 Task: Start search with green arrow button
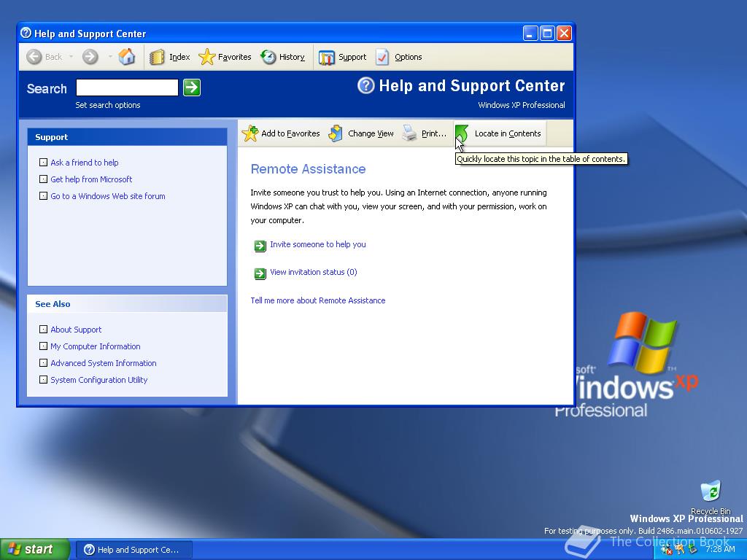pyautogui.click(x=192, y=87)
